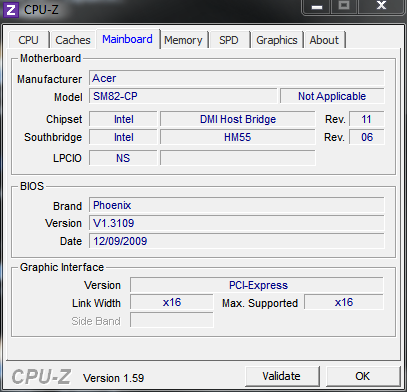
Task: Click the PCI-Express version field
Action: pos(257,285)
